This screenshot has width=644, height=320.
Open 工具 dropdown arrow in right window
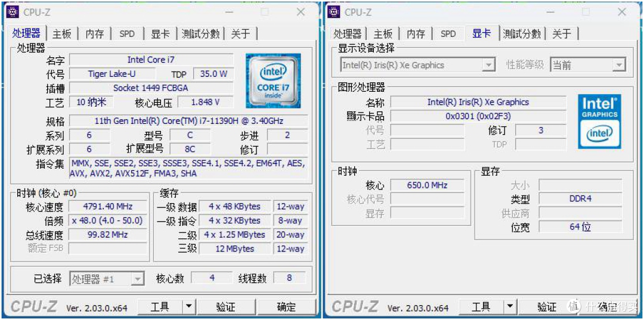click(x=510, y=306)
